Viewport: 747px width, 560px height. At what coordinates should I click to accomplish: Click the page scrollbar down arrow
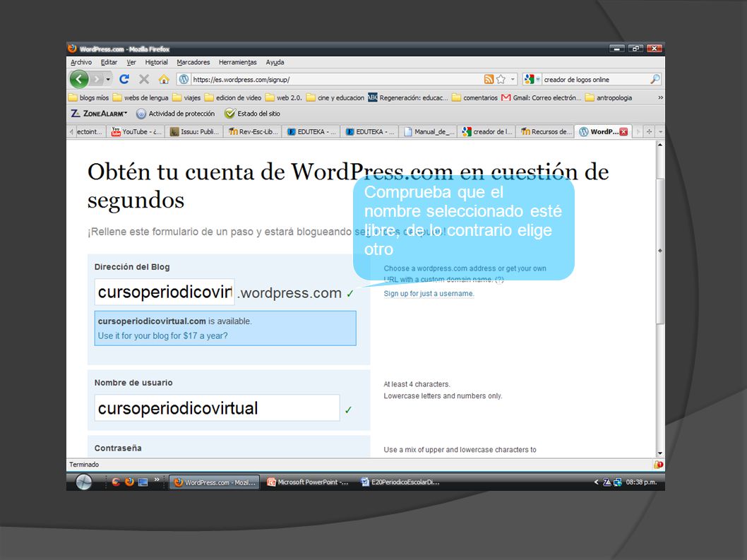[660, 453]
